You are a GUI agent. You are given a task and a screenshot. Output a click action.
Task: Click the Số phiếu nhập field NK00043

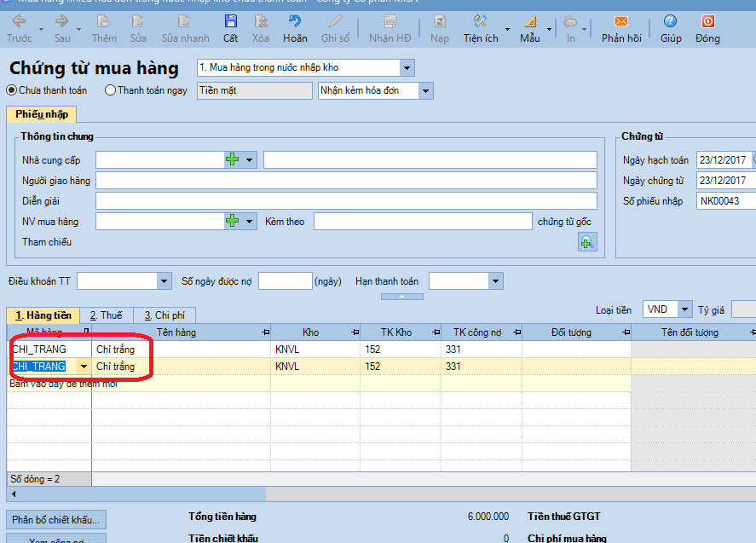pos(726,200)
